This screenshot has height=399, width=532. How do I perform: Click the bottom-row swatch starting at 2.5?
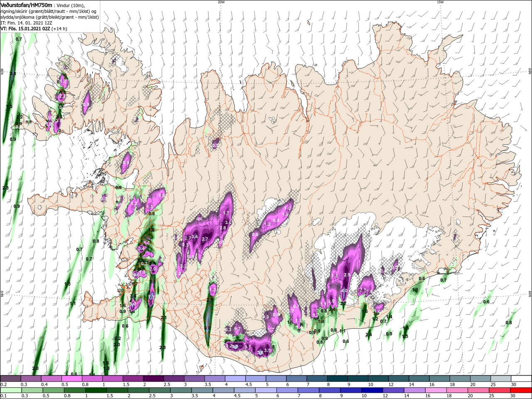click(160, 390)
